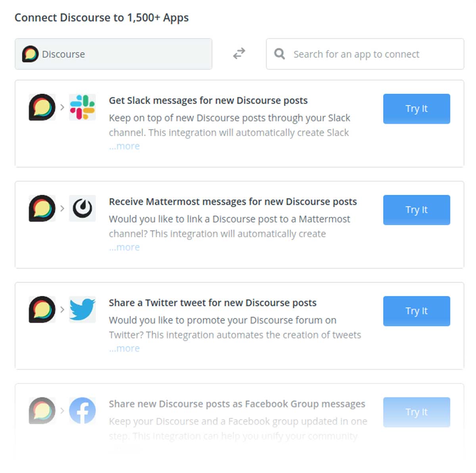The height and width of the screenshot is (473, 476).
Task: Click the Discourse logo in the app selector
Action: click(30, 54)
